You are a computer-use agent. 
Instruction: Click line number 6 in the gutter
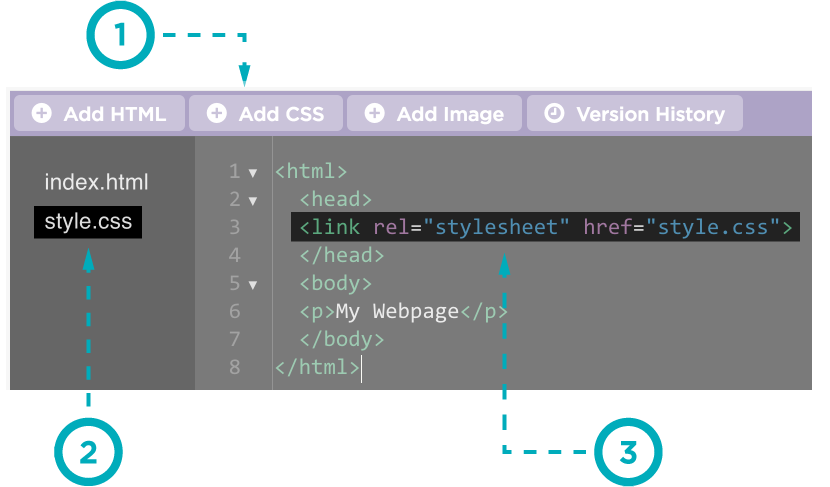click(234, 311)
